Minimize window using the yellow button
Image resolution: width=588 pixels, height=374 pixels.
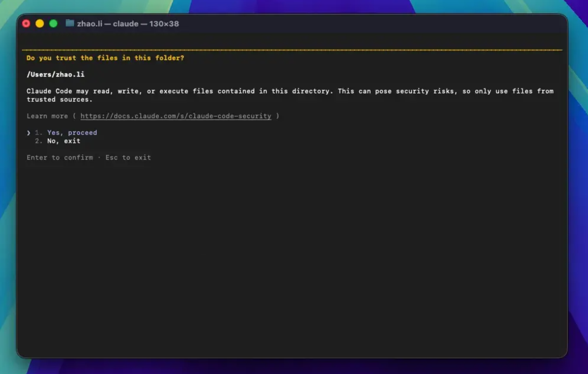pyautogui.click(x=40, y=24)
